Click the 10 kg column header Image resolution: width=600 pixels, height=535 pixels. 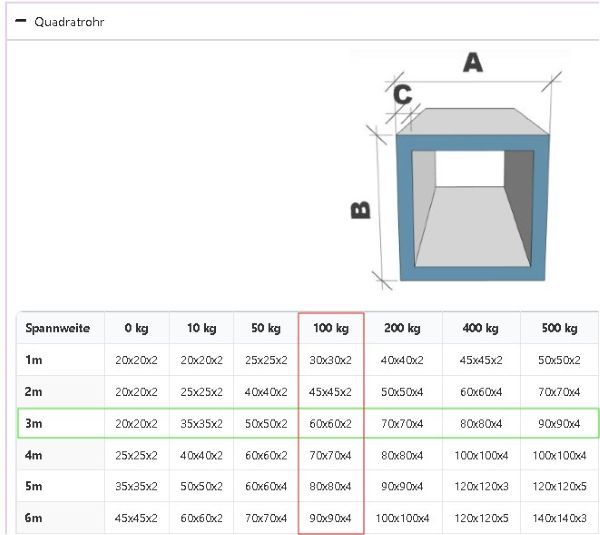201,328
